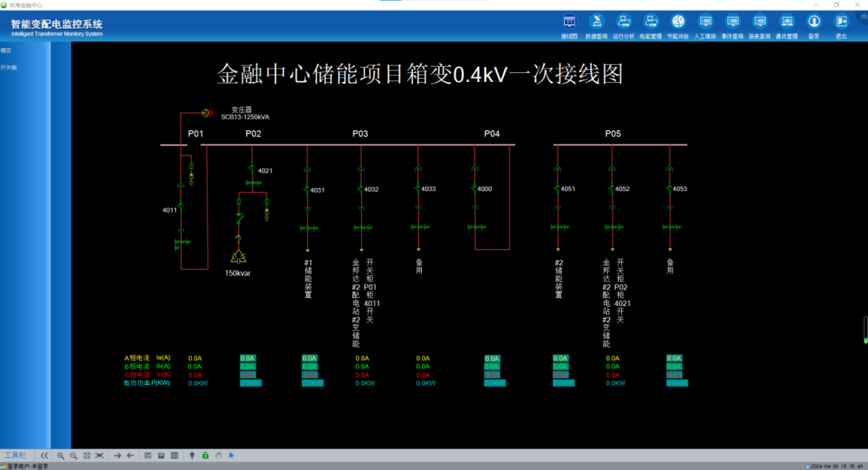868x470 pixels.
Task: Select the blue arrow pointer tool
Action: pyautogui.click(x=232, y=456)
